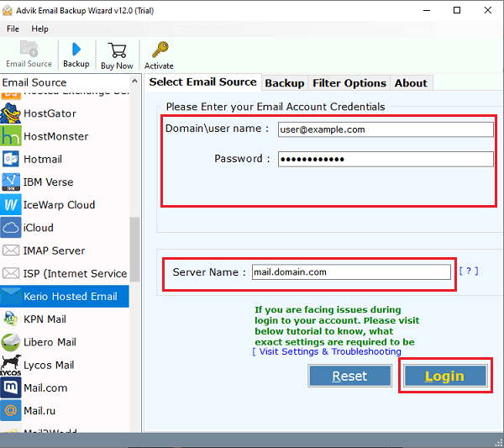
Task: Select the IBM Verse text entry
Action: (48, 182)
